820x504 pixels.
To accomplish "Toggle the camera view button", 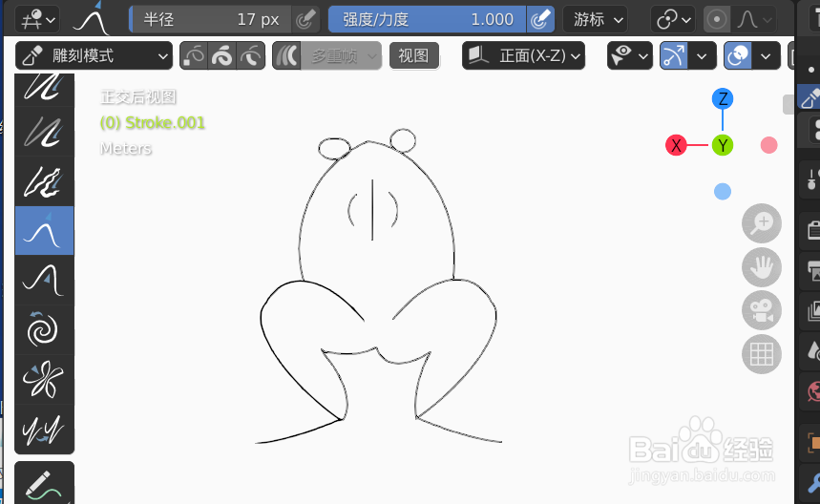I will (x=762, y=310).
